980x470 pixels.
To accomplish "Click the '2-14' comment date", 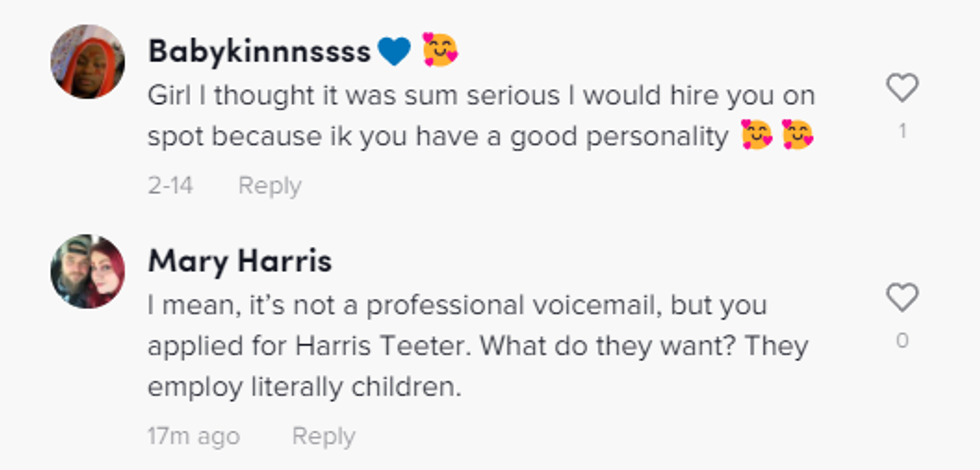I will [x=170, y=186].
